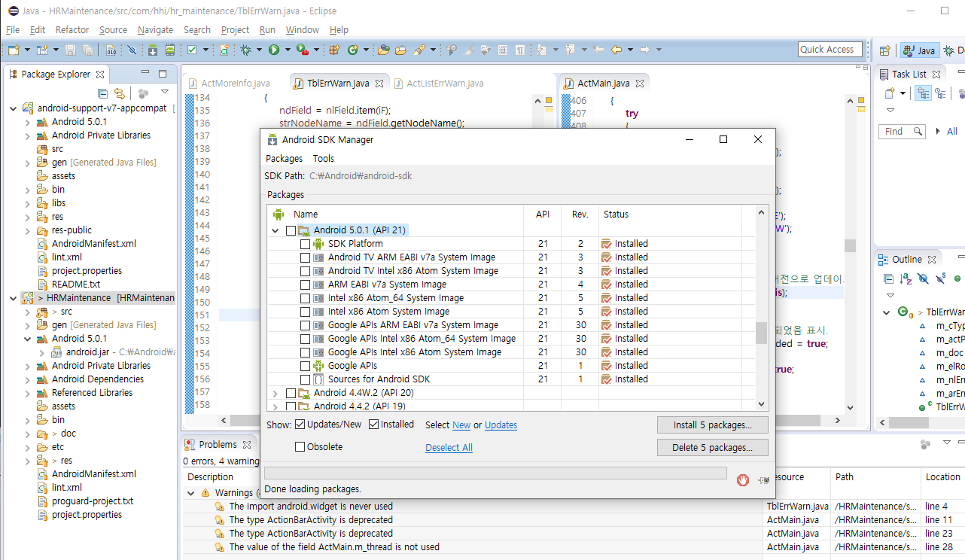Expand Referenced Libraries folder
The height and width of the screenshot is (560, 965).
tap(27, 393)
